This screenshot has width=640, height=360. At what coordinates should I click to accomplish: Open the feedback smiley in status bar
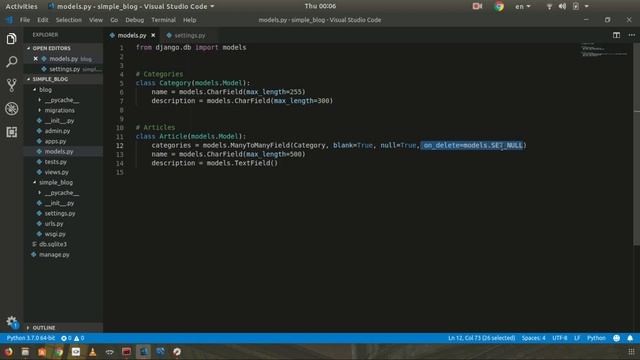pyautogui.click(x=616, y=338)
